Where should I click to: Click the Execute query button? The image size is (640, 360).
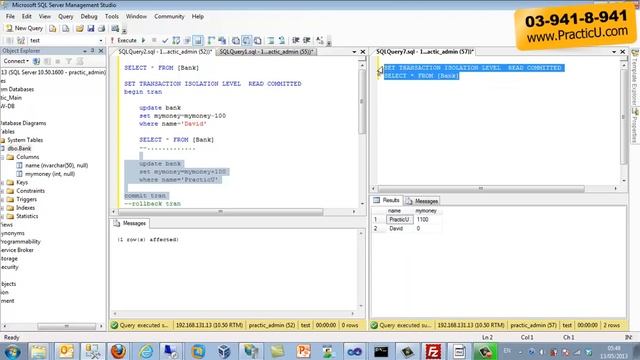coord(123,40)
